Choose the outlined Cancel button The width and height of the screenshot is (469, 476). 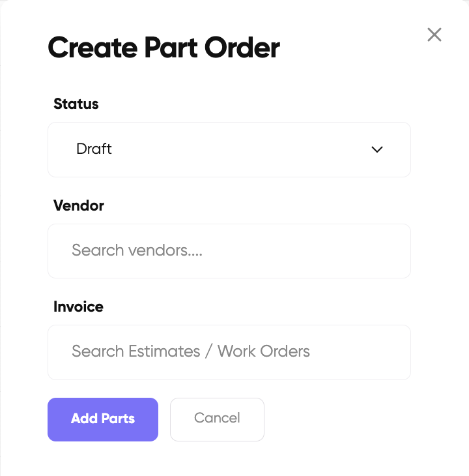pos(217,419)
